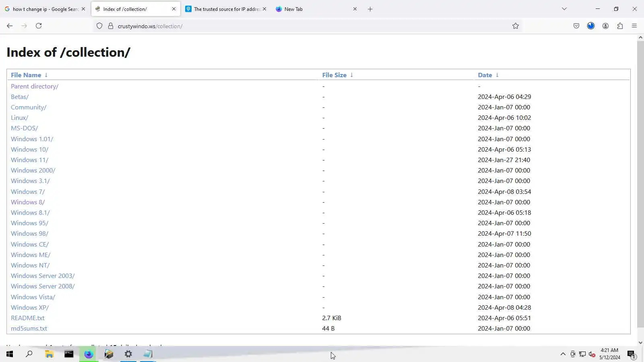This screenshot has width=644, height=362.
Task: Open the Windows ME folder
Action: tap(31, 255)
